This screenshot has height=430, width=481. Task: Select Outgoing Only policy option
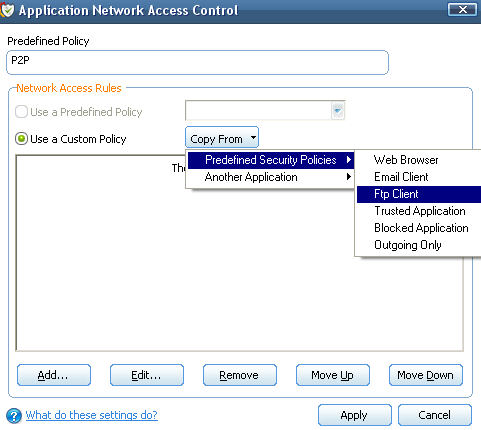[408, 245]
